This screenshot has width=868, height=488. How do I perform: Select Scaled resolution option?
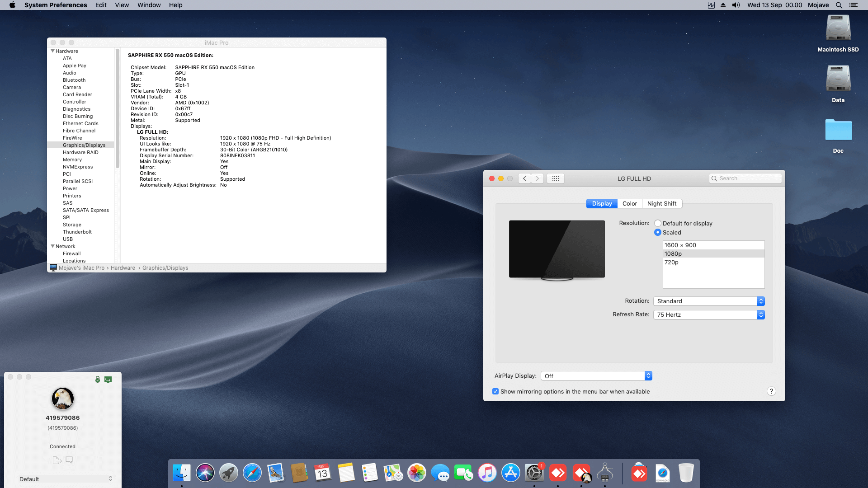(x=658, y=232)
